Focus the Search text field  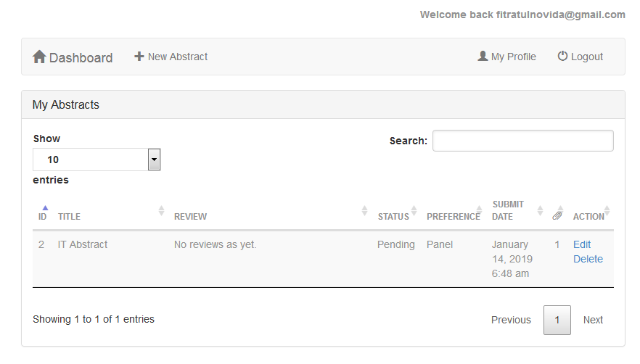point(523,141)
